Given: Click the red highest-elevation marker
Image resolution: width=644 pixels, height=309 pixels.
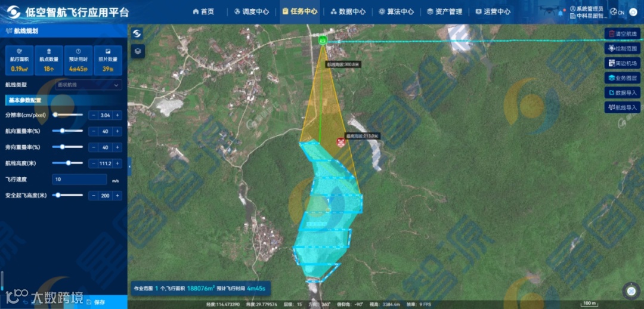Looking at the screenshot, I should [340, 142].
